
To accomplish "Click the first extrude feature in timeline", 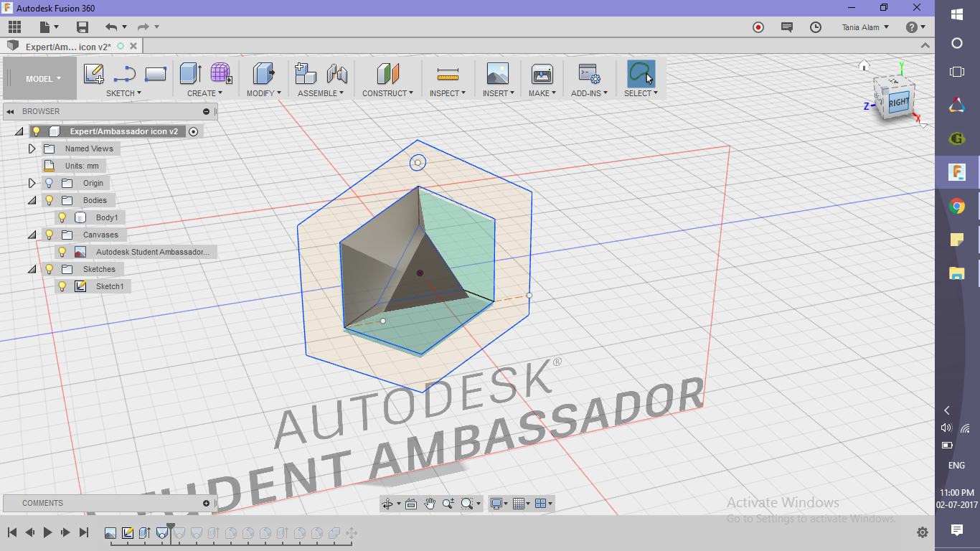I will 145,533.
